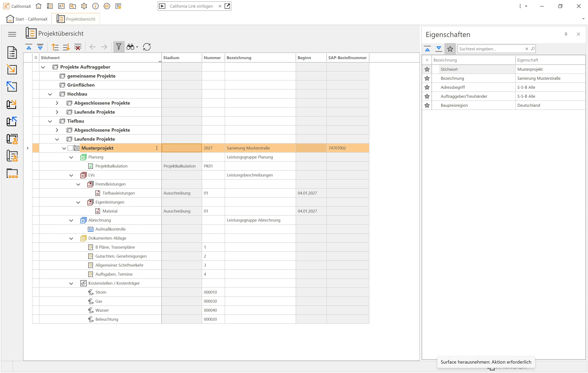The width and height of the screenshot is (588, 373).
Task: Click the folder grid icon at the sidebar bottom
Action: click(12, 173)
